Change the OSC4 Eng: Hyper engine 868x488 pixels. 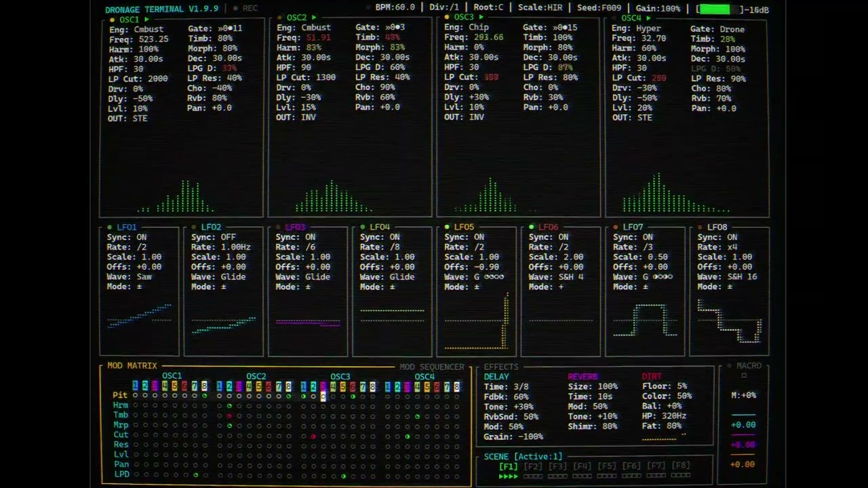tap(636, 28)
